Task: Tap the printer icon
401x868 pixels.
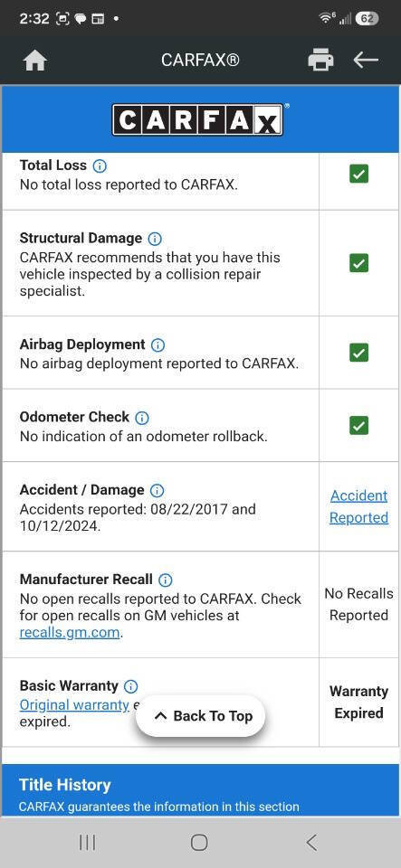Action: coord(320,60)
